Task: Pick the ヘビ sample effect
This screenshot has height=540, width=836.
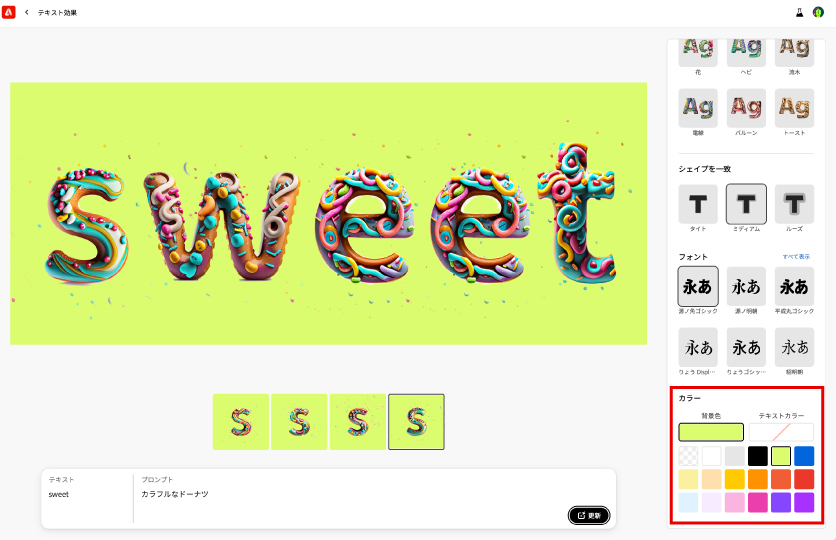Action: point(746,52)
